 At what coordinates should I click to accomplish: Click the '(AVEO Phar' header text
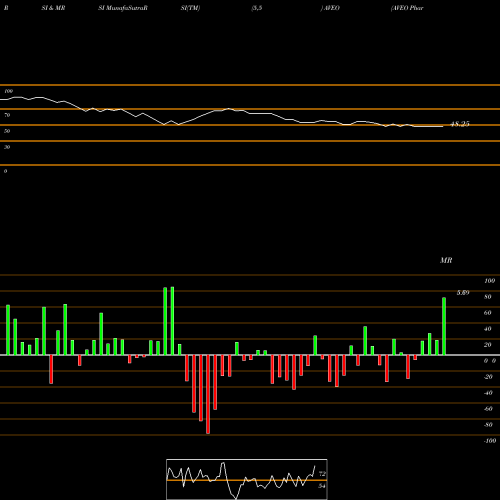[407, 8]
